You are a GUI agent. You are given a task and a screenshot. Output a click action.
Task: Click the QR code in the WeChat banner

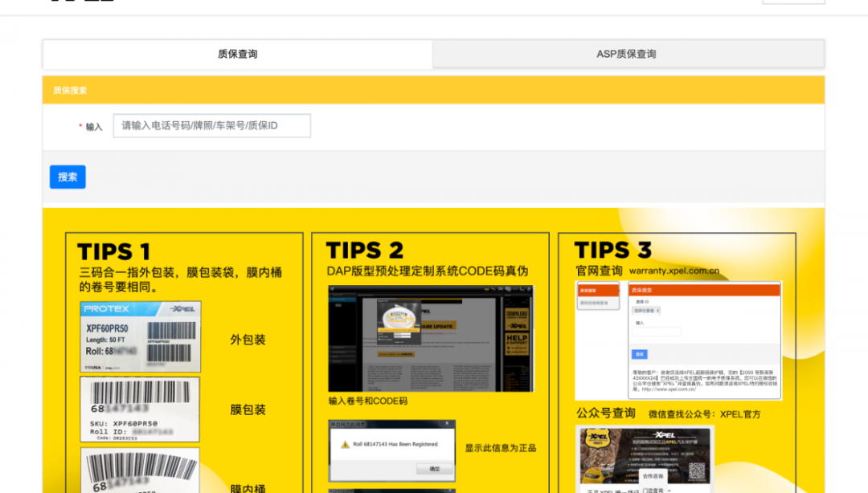696,471
